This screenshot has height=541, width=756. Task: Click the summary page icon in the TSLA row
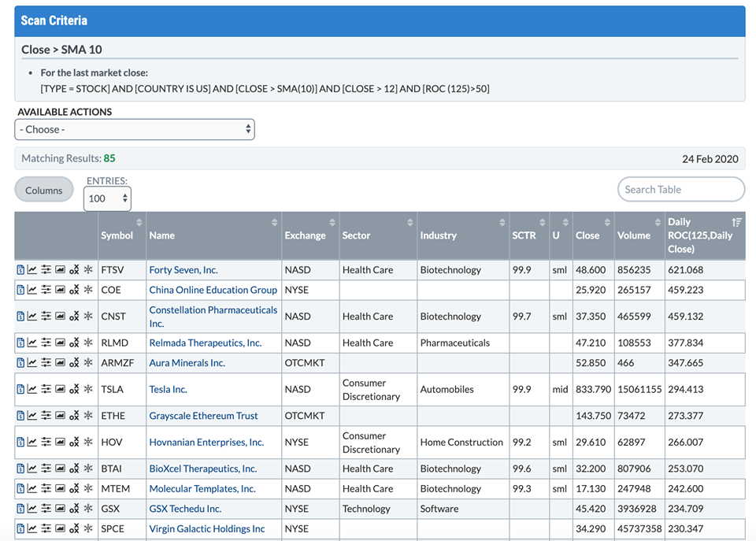(20, 389)
